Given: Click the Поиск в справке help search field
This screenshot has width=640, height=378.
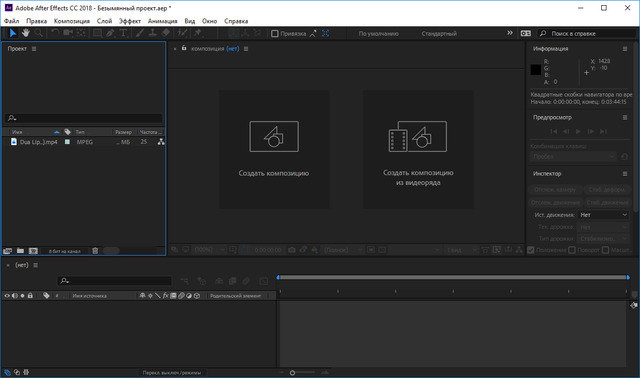Looking at the screenshot, I should point(587,33).
